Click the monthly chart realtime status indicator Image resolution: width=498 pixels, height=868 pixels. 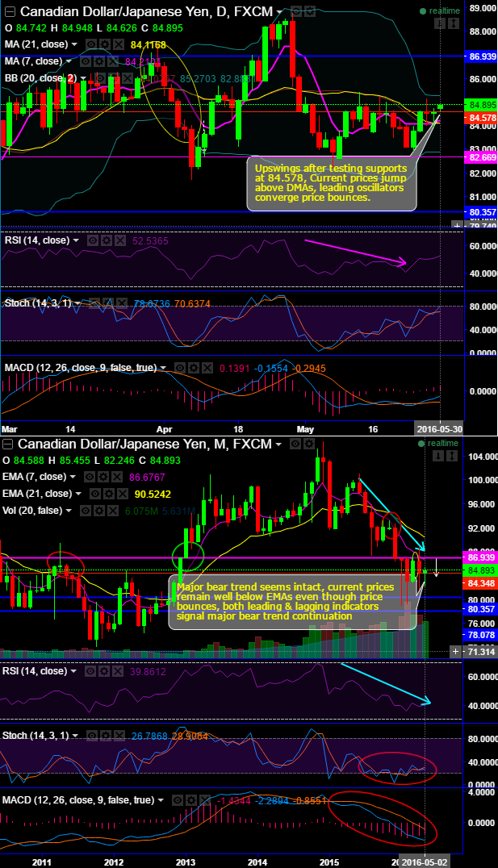pyautogui.click(x=438, y=444)
